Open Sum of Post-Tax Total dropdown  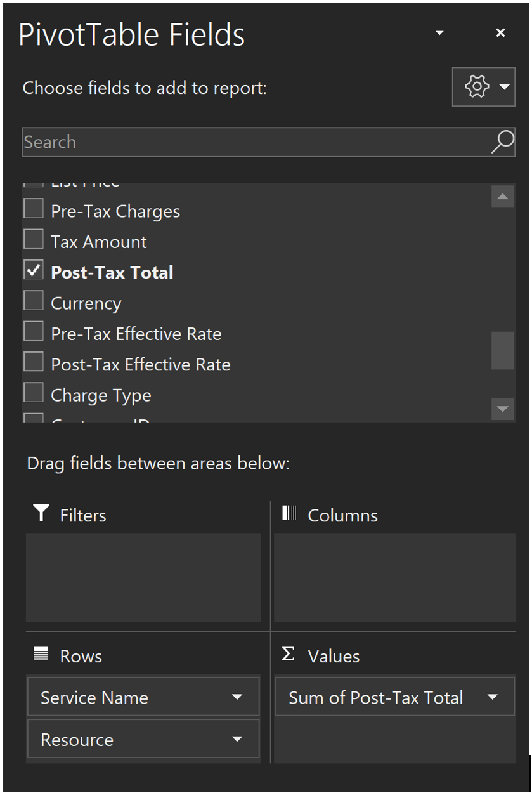(x=493, y=697)
